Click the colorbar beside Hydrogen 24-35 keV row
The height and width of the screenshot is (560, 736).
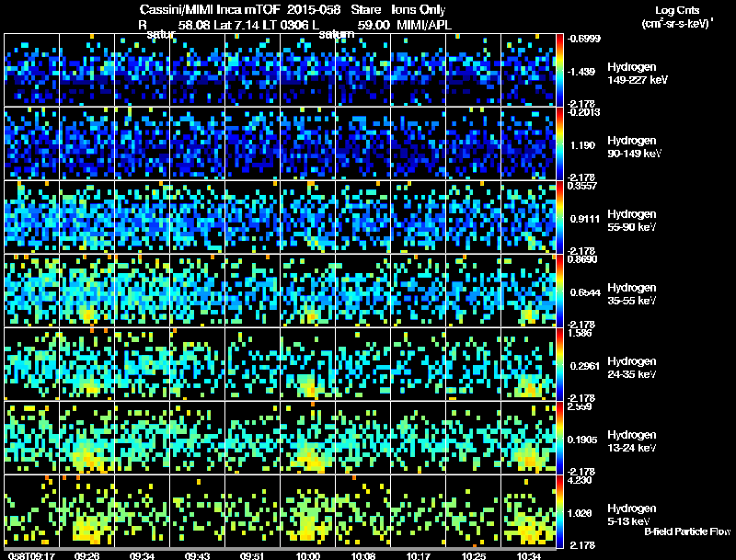tap(559, 364)
